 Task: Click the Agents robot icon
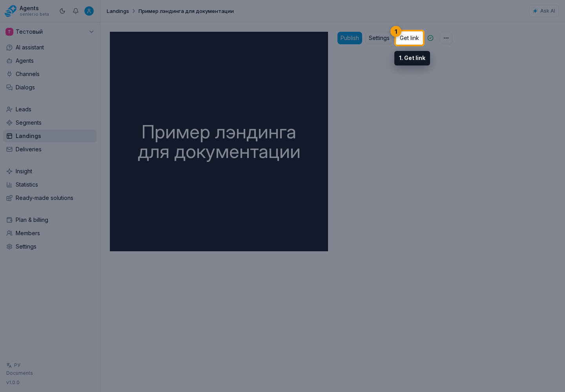(9, 61)
